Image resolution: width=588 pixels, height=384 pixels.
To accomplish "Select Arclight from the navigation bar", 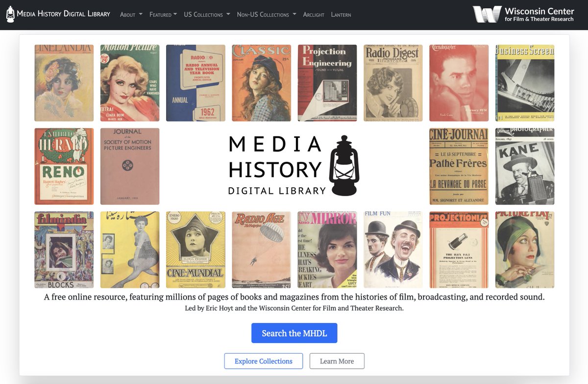I will point(314,15).
